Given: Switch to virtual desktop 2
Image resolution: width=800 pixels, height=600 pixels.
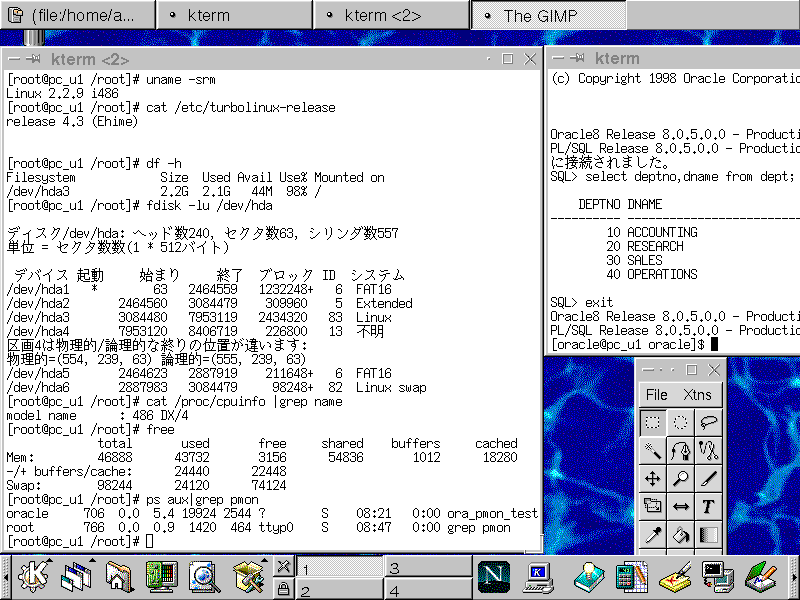Looking at the screenshot, I should pos(340,589).
